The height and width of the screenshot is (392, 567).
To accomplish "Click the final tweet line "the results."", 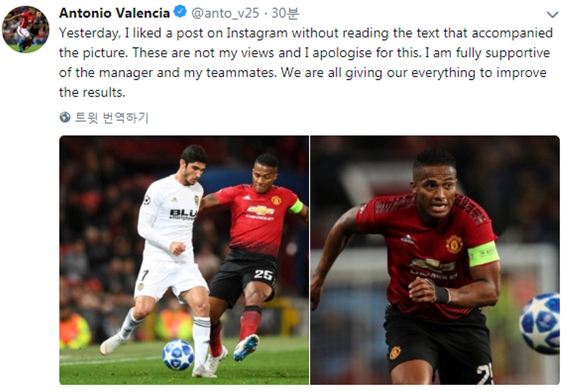I will (92, 92).
